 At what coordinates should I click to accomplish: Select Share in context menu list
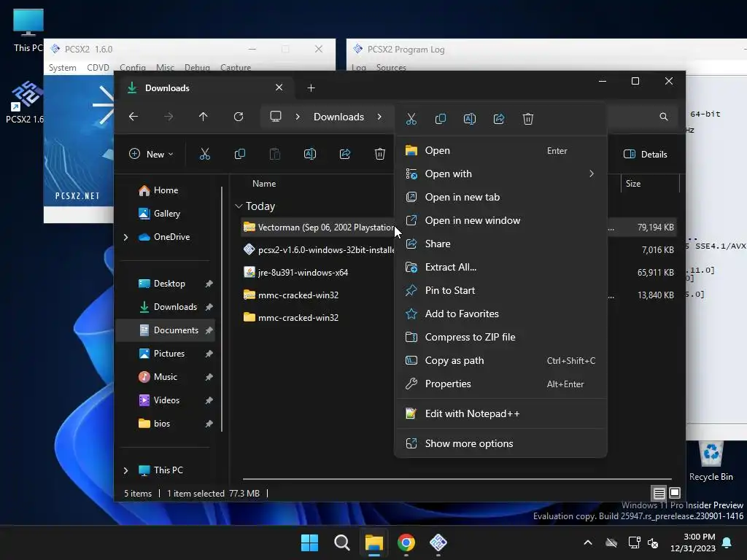[x=500, y=244]
